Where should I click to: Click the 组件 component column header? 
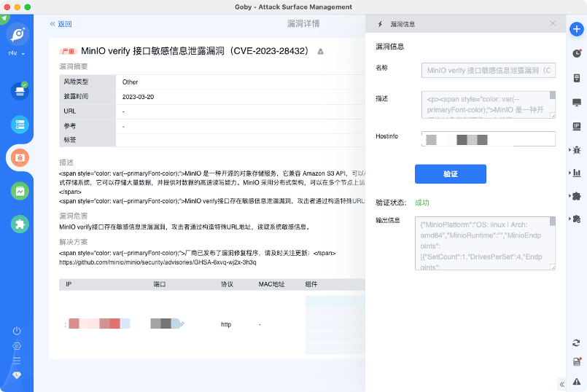(x=311, y=284)
